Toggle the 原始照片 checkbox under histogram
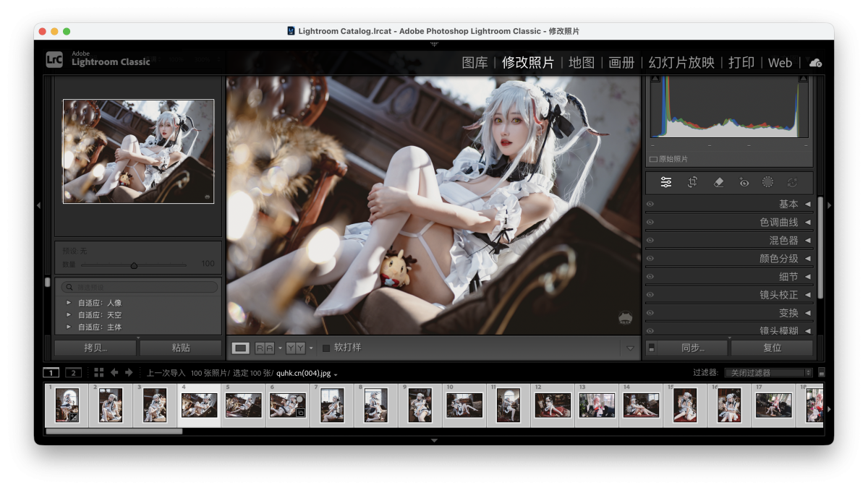 653,159
